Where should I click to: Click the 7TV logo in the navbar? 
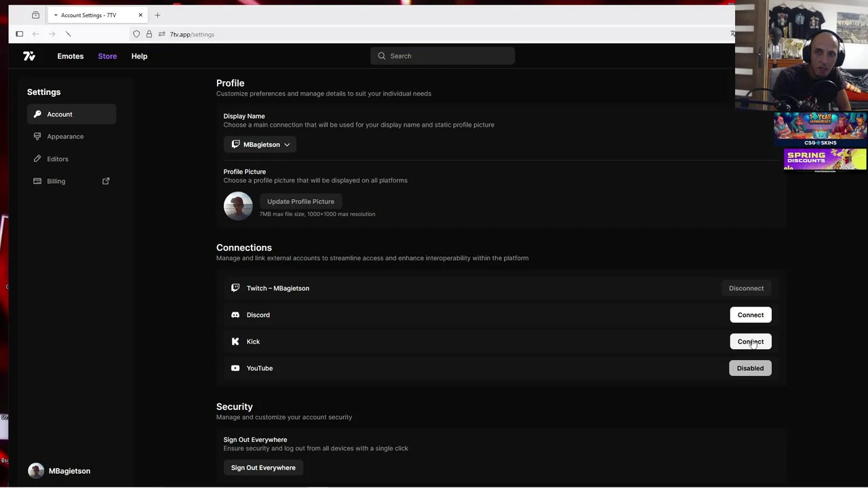coord(29,56)
